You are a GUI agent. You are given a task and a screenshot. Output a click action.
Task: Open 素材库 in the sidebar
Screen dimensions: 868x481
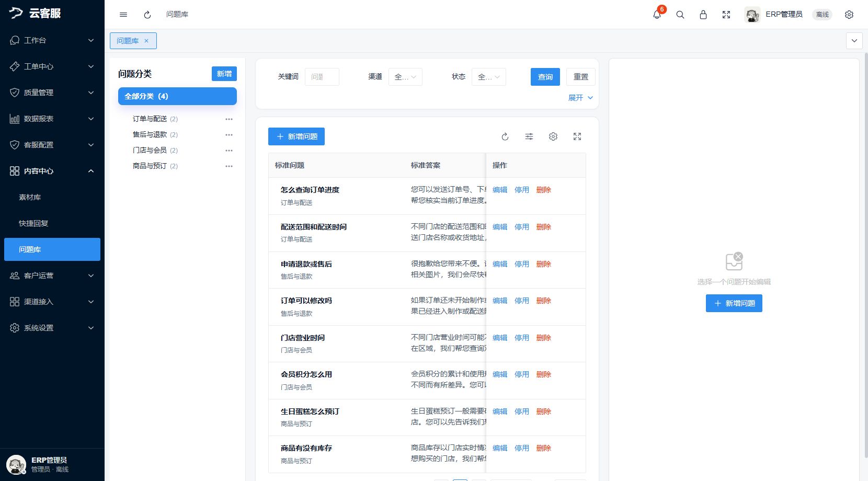click(x=52, y=197)
